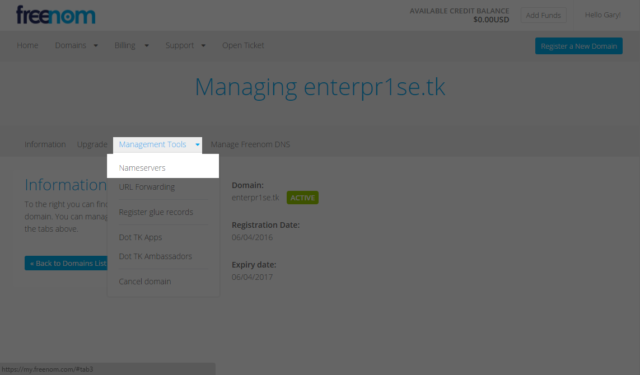Click the Add Funds button

coord(543,15)
